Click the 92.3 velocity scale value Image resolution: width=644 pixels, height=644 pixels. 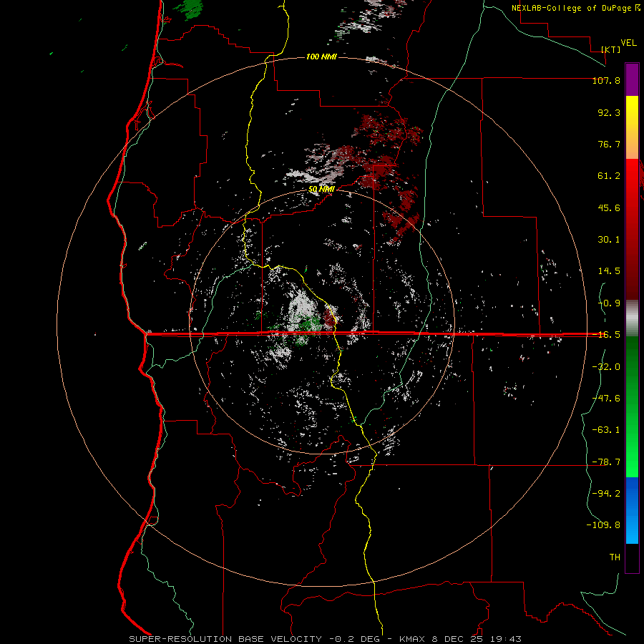coord(609,112)
